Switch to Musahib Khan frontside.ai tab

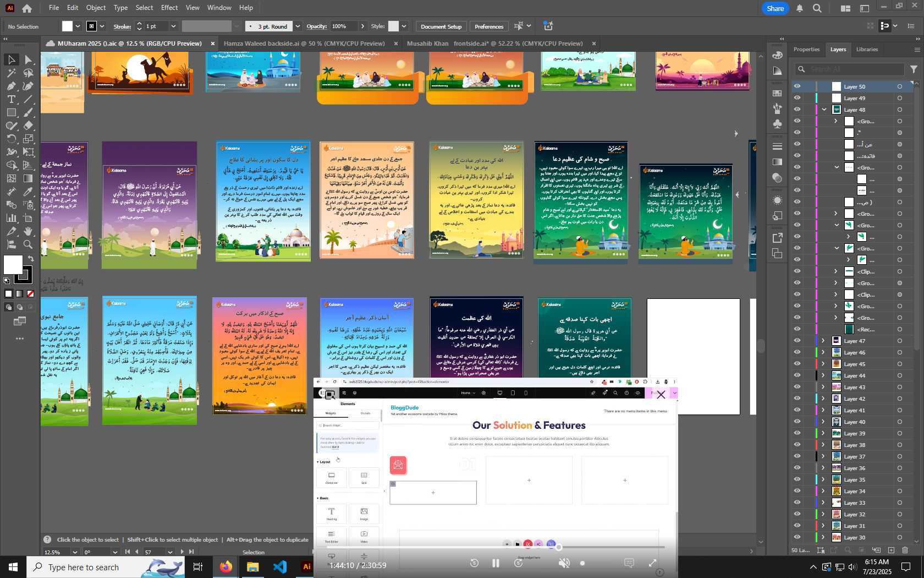tap(494, 43)
